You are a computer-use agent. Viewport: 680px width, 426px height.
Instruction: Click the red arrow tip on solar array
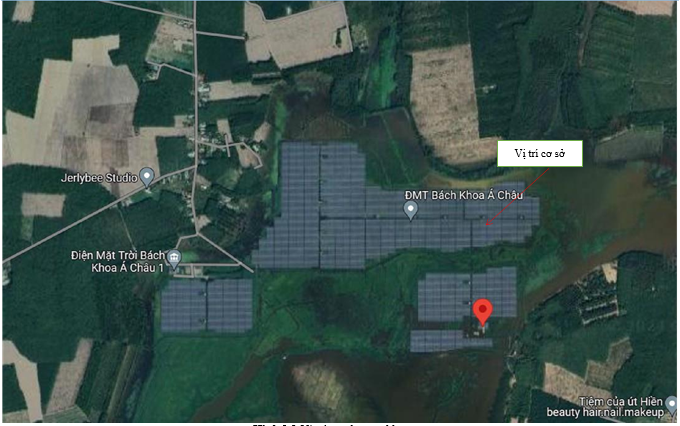click(x=487, y=224)
